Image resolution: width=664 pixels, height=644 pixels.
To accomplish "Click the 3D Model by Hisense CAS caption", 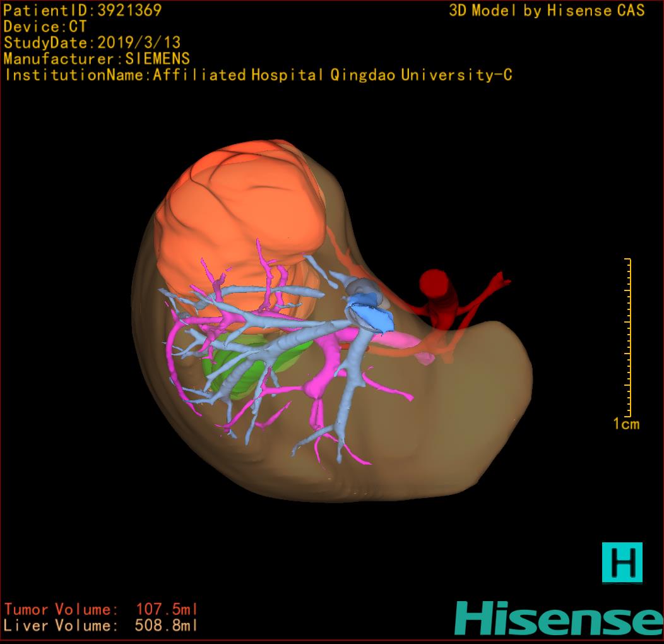I will [547, 11].
